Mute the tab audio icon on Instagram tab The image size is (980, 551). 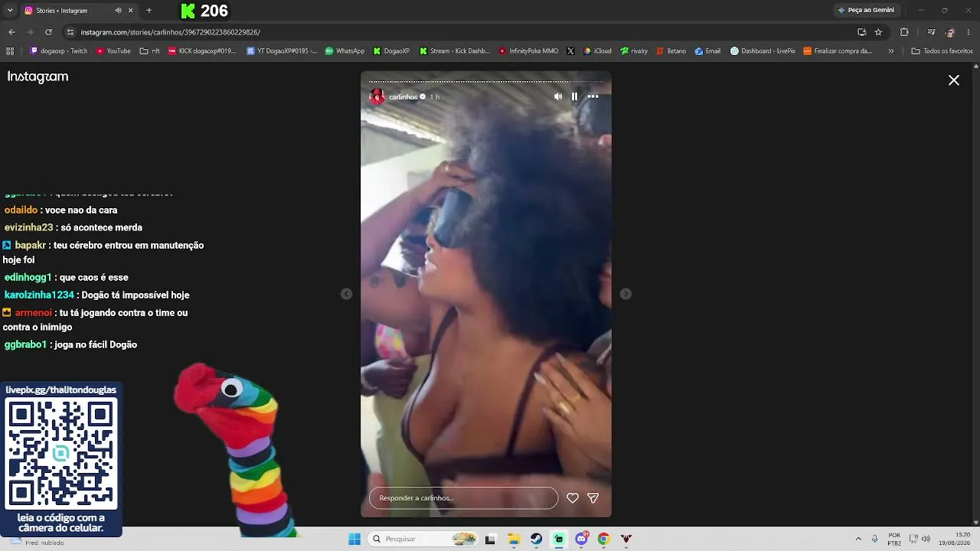(x=118, y=11)
